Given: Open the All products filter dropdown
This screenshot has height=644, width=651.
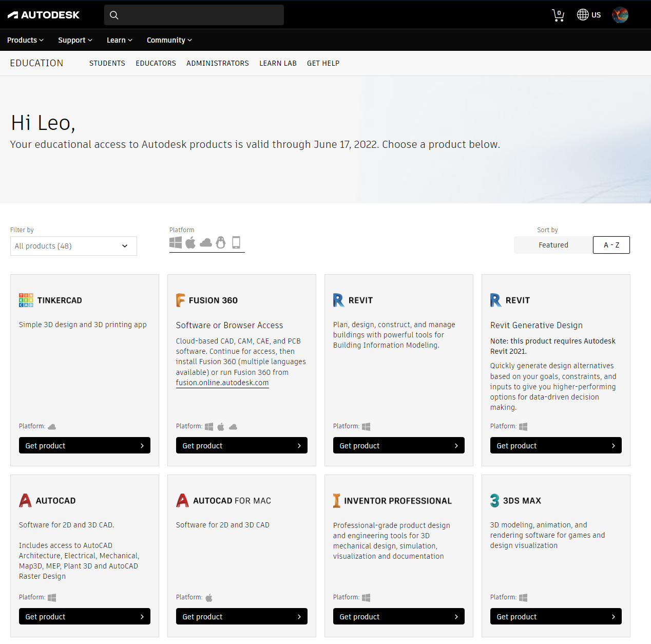Looking at the screenshot, I should 73,246.
